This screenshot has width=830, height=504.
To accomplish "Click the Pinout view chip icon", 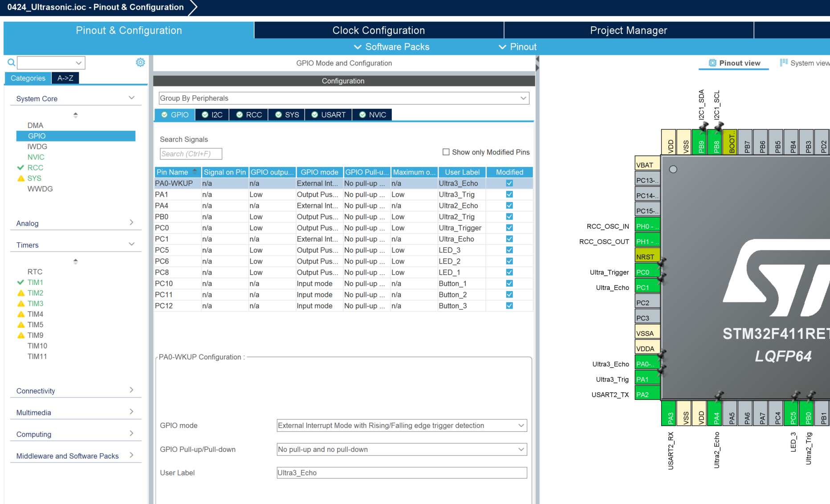I will (712, 63).
